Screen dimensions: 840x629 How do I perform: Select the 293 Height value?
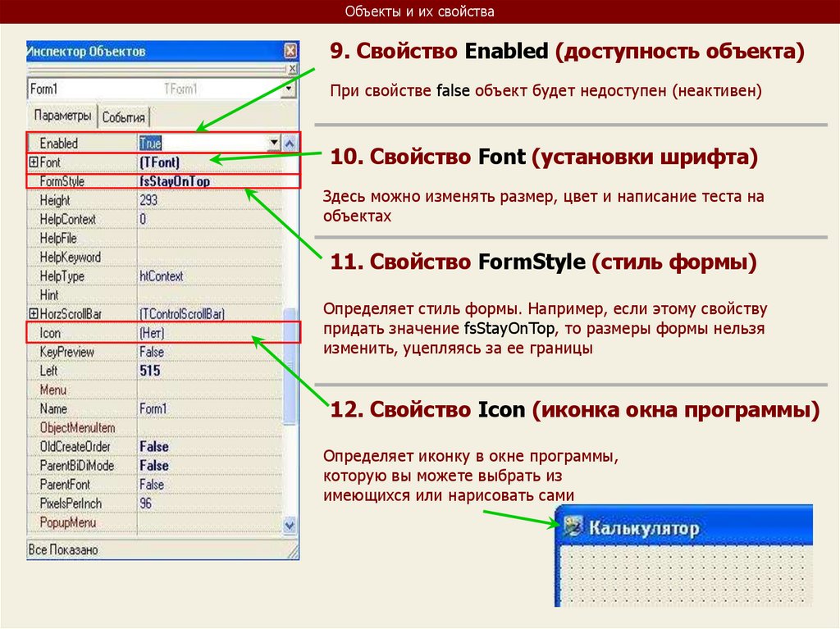148,200
